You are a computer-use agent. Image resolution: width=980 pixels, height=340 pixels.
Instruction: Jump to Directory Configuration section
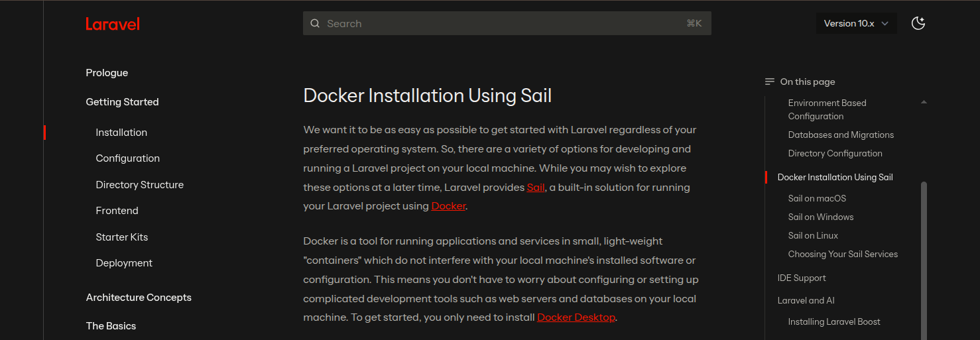[x=835, y=153]
